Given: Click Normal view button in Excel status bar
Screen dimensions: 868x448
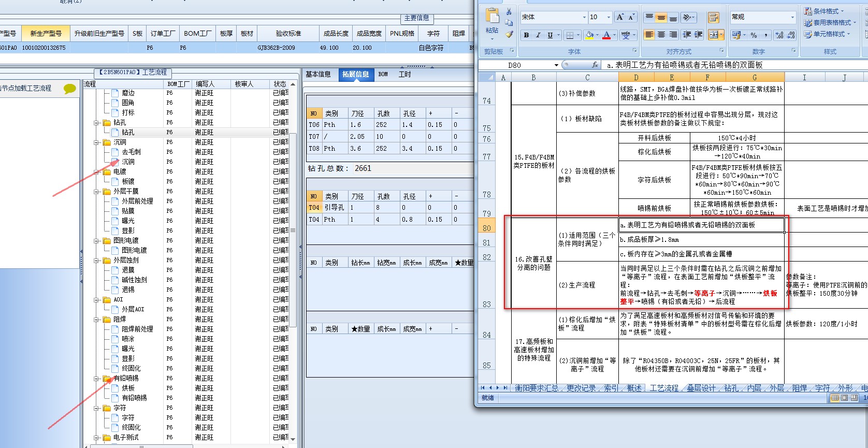Looking at the screenshot, I should click(x=835, y=398).
